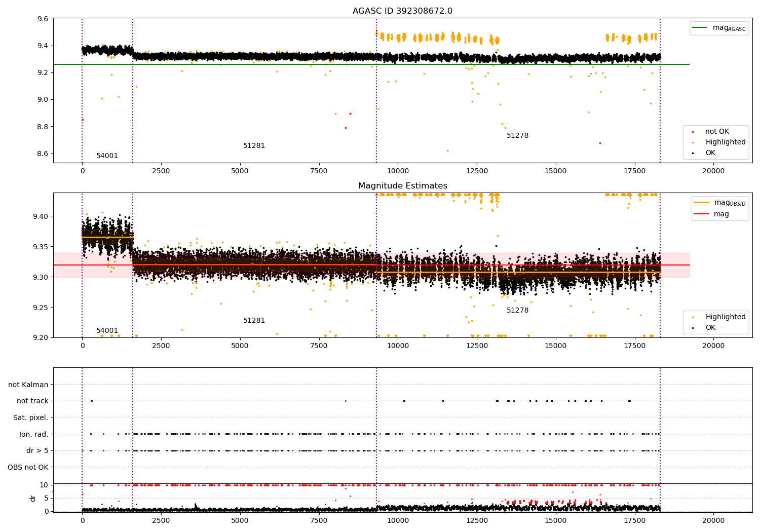The height and width of the screenshot is (532, 760).
Task: Click the 'Ion. rad.' row label
Action: 34,435
